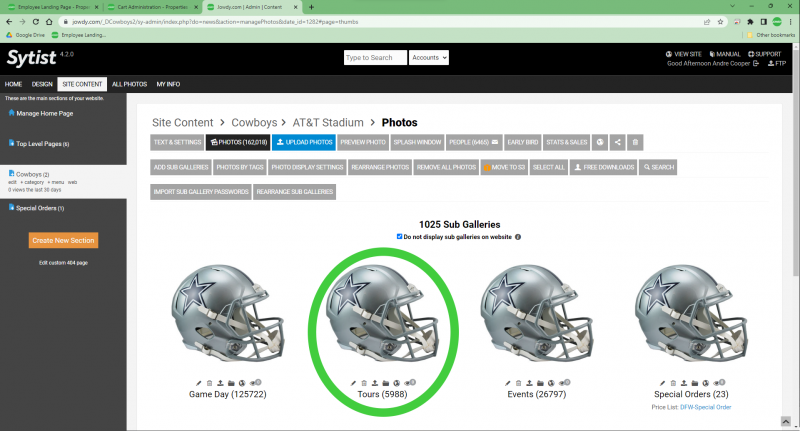Viewport: 800px width, 431px height.
Task: Click the Photos By Tags button
Action: click(x=240, y=167)
